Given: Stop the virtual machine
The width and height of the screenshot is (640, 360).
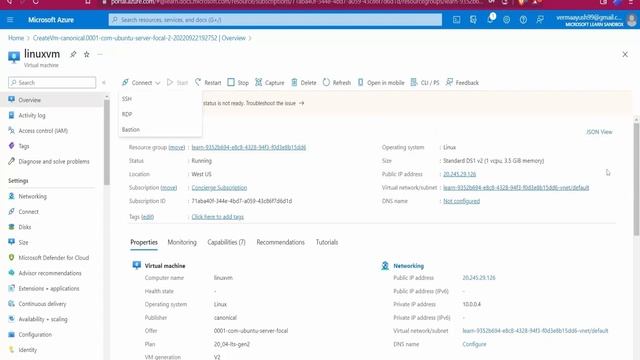Looking at the screenshot, I should tap(238, 82).
